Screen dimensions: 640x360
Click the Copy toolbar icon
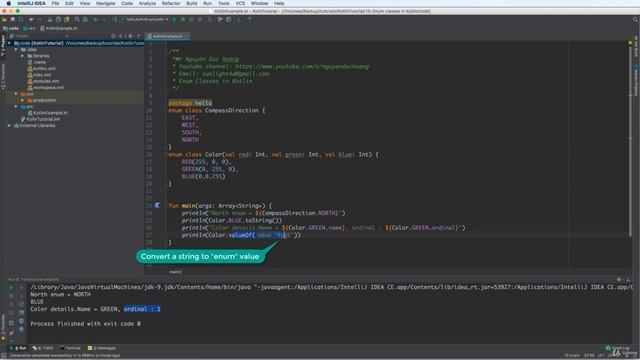coord(58,19)
